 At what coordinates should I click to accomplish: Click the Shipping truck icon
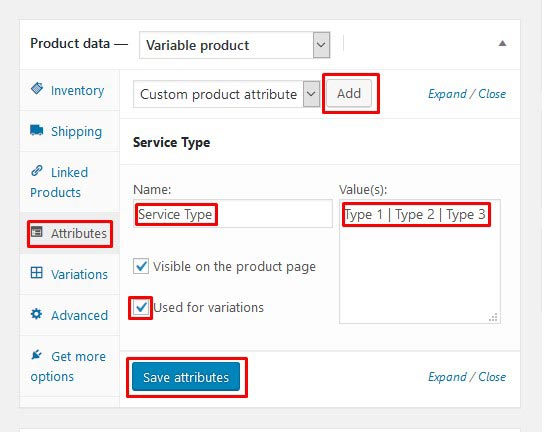coord(37,130)
